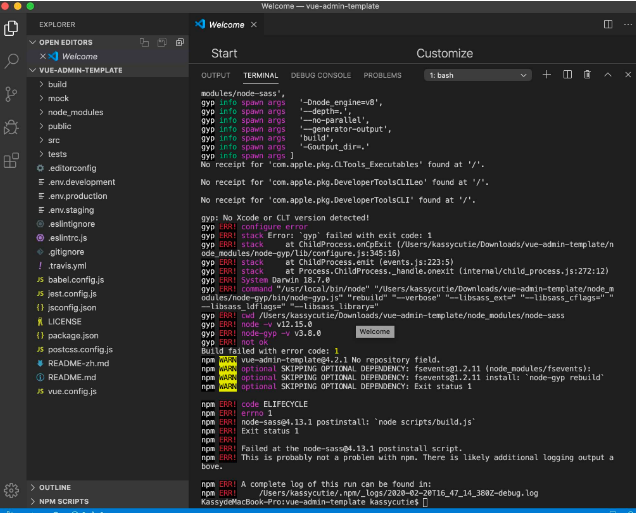
Task: Split the editor to the right
Action: coord(609,24)
